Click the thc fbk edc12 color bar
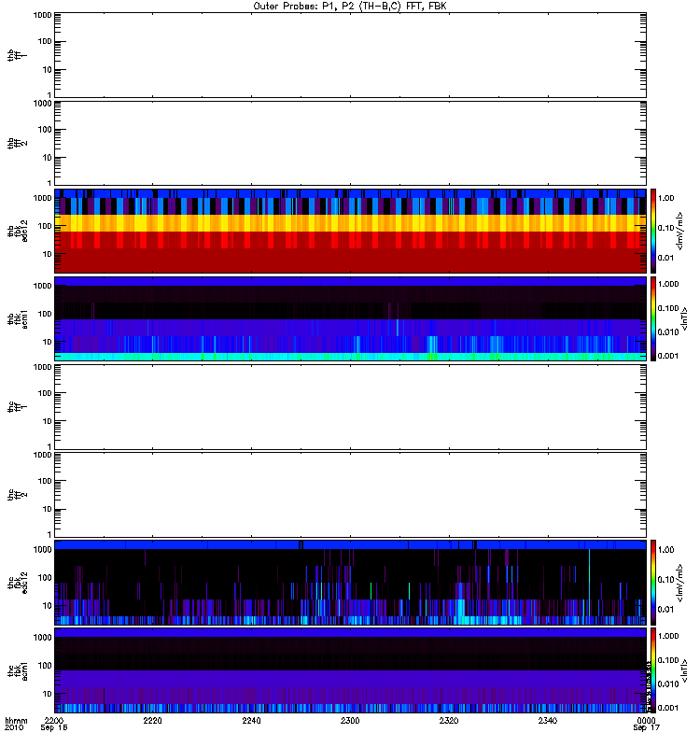The height and width of the screenshot is (747, 700). pos(653,583)
